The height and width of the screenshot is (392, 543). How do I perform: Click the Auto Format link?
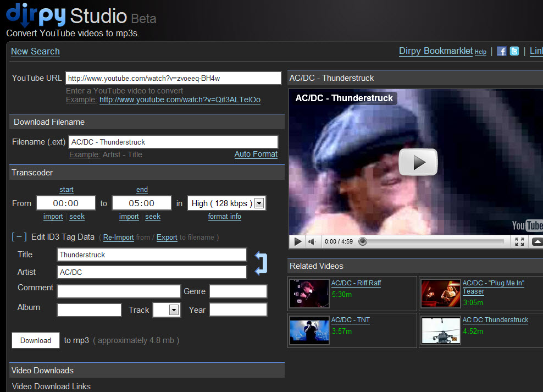256,154
